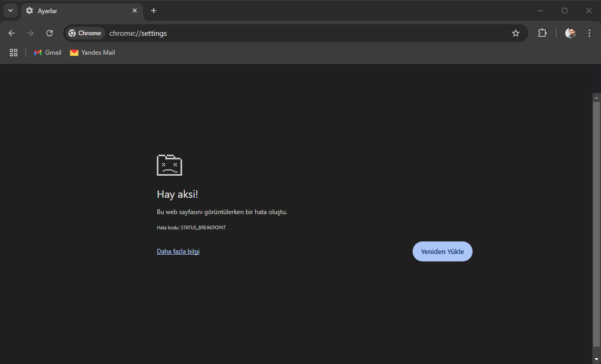Click the sad folder error illustration

pos(168,165)
